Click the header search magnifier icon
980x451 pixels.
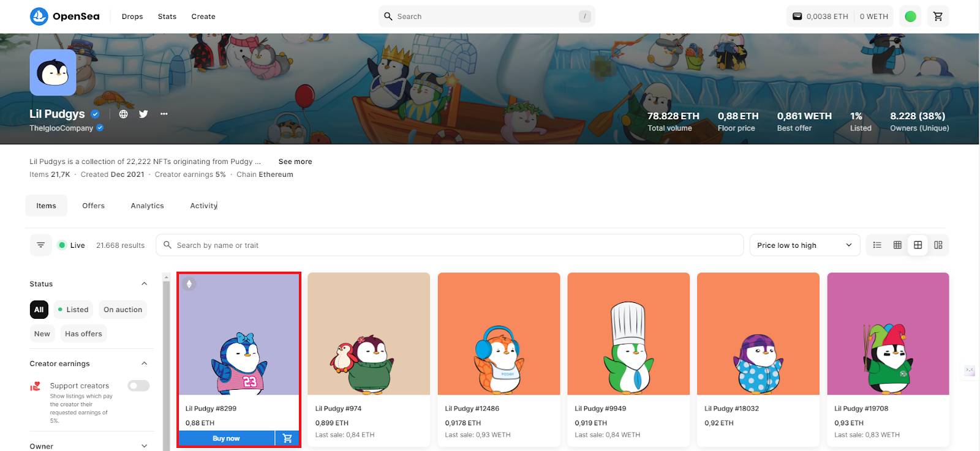point(388,17)
